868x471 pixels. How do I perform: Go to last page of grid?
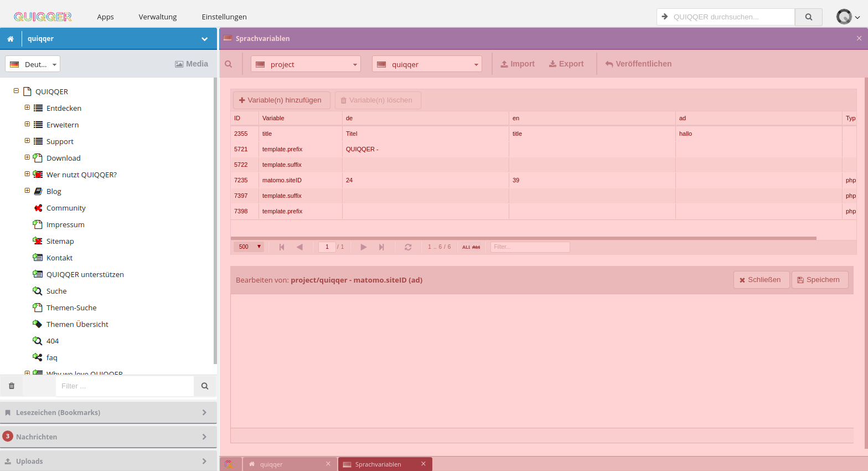pyautogui.click(x=381, y=247)
